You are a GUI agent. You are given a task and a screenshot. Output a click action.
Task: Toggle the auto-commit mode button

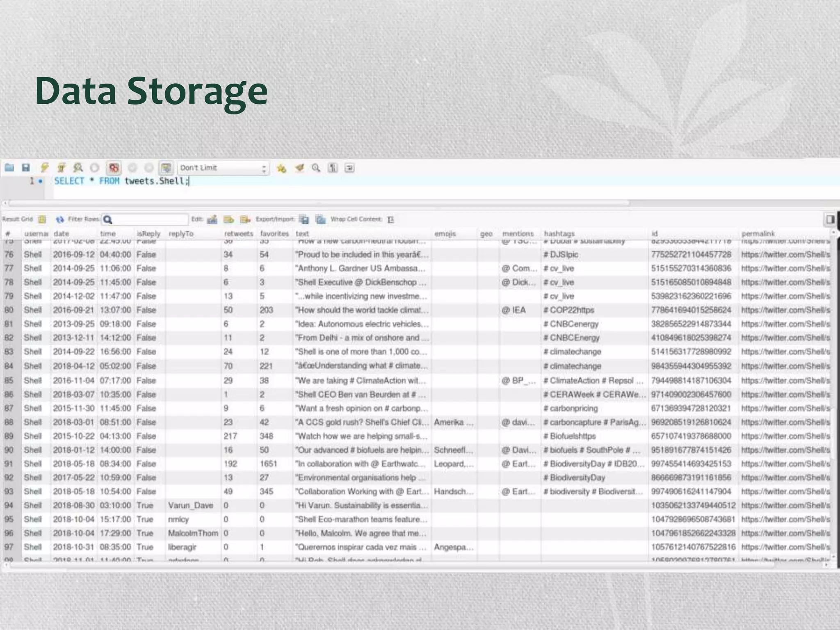[x=166, y=168]
